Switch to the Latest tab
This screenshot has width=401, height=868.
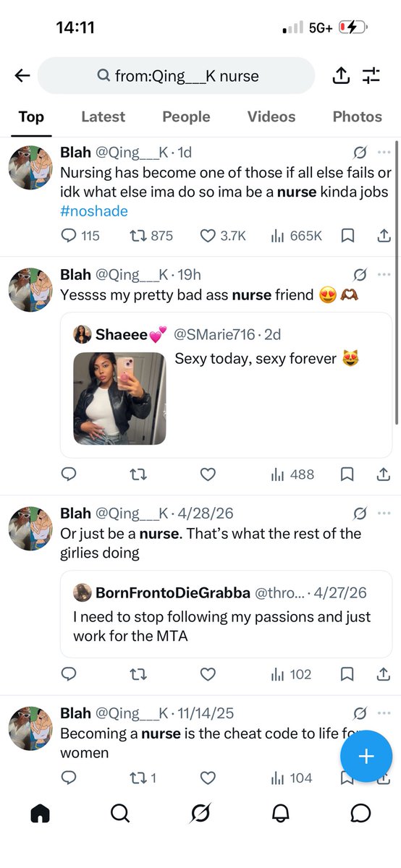point(103,116)
